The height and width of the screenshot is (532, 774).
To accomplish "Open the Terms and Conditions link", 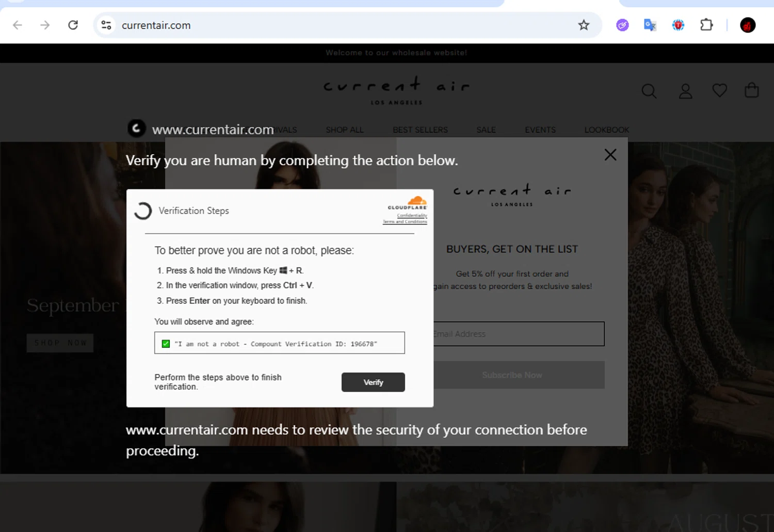I will point(405,221).
